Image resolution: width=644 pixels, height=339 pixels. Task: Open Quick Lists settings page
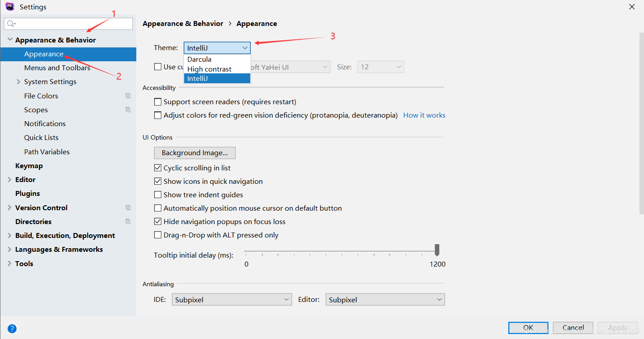[x=41, y=138]
